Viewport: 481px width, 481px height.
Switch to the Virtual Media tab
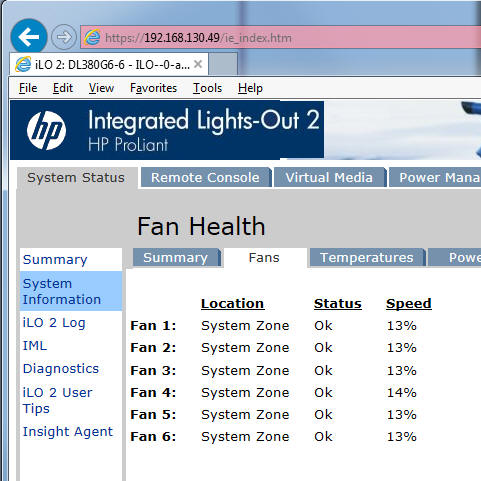click(x=329, y=177)
